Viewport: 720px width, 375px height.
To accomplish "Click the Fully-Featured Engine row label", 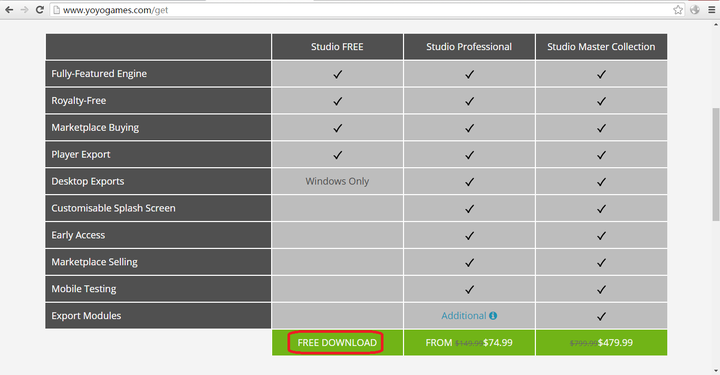I will (x=99, y=74).
